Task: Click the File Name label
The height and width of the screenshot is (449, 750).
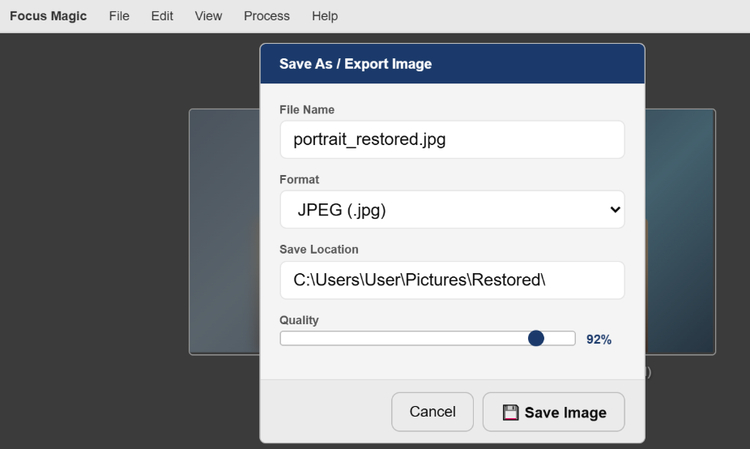Action: click(307, 110)
